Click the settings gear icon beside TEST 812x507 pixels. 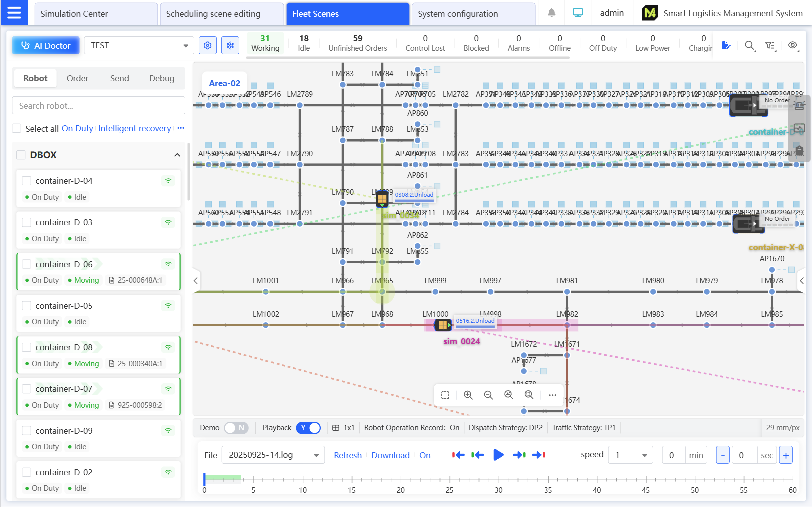[207, 45]
